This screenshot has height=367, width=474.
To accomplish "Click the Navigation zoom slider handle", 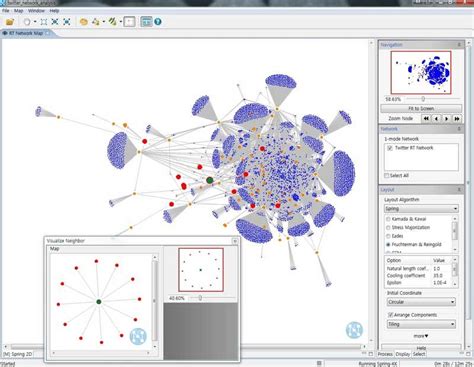I will click(x=423, y=99).
